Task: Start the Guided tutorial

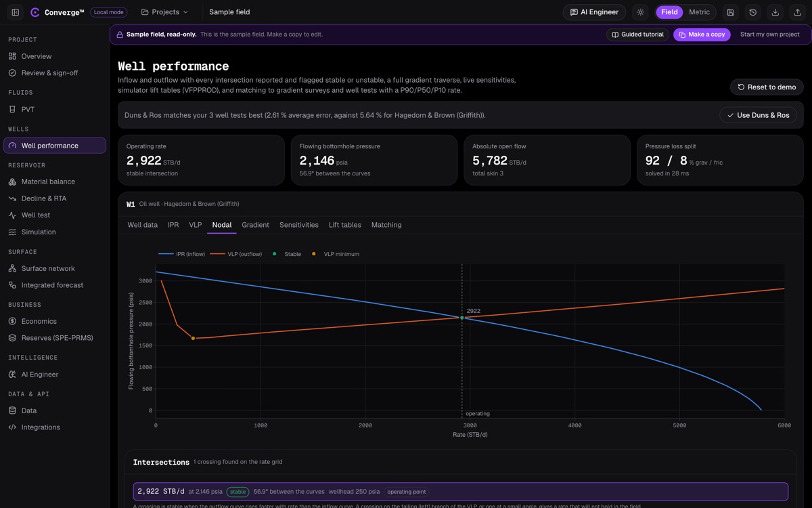Action: coord(638,35)
